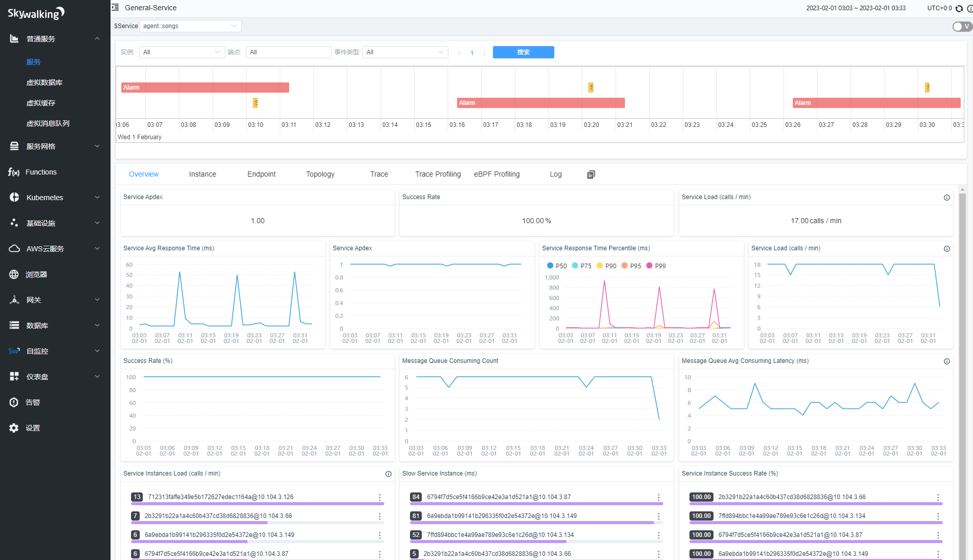Open the $Service agent::songs dropdown

[190, 26]
